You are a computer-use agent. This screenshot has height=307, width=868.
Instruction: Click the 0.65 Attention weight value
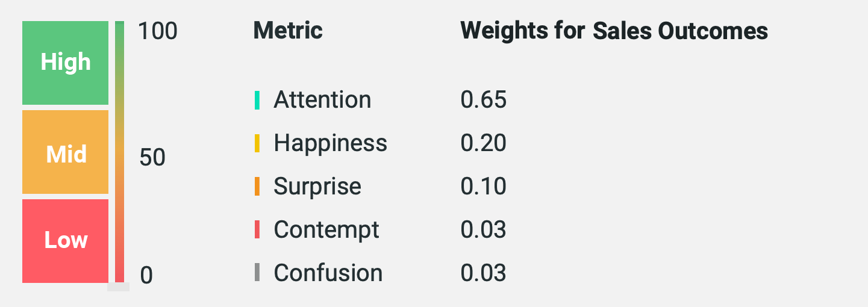click(483, 100)
